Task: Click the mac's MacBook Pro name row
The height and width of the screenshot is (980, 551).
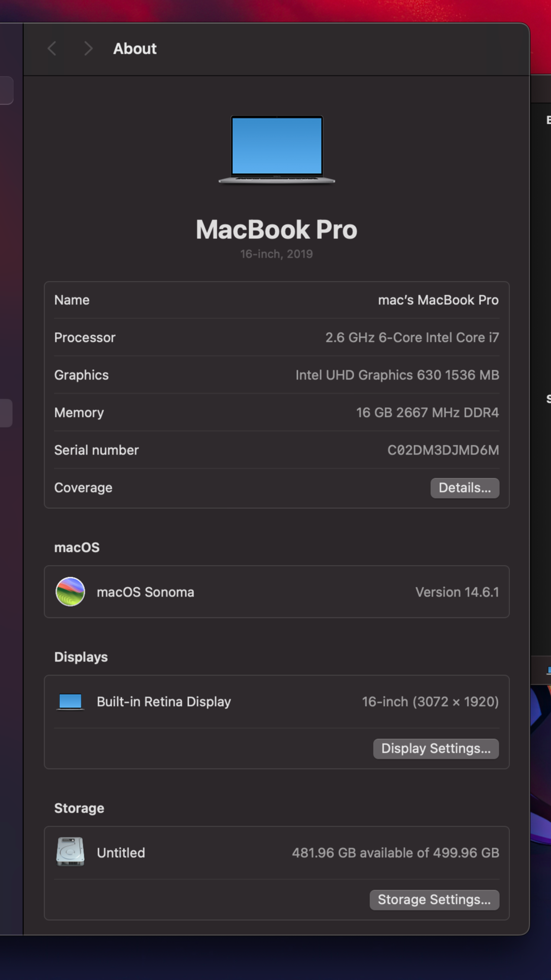Action: (277, 300)
